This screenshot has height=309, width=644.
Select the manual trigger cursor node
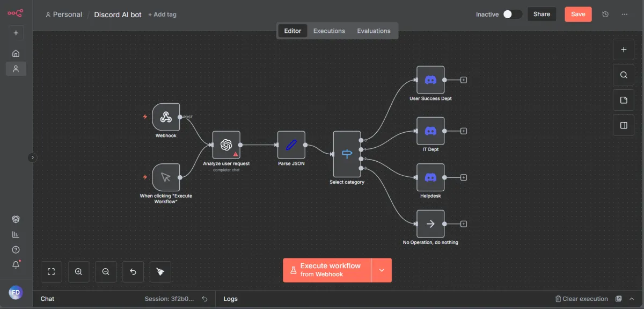(x=166, y=177)
